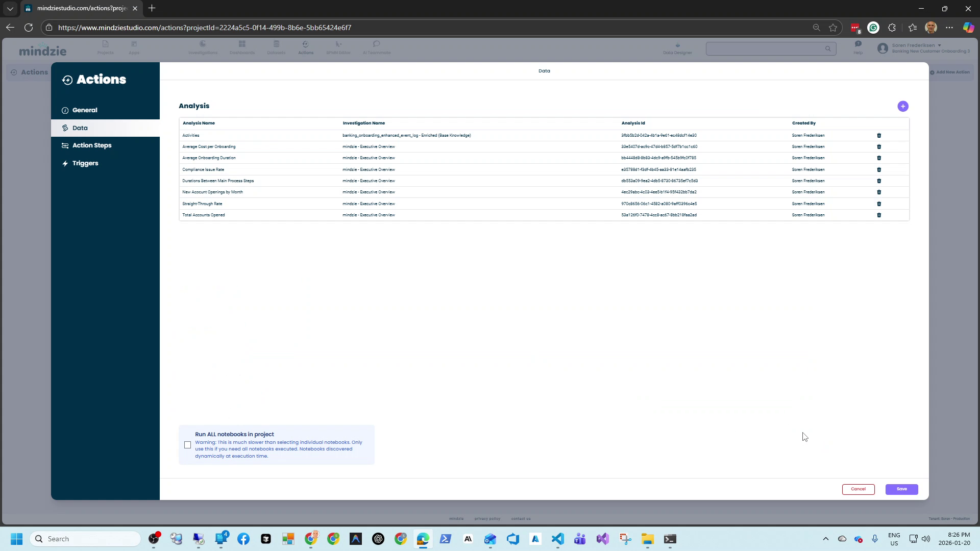
Task: Delete Average Onboarding Duration analysis
Action: [879, 158]
